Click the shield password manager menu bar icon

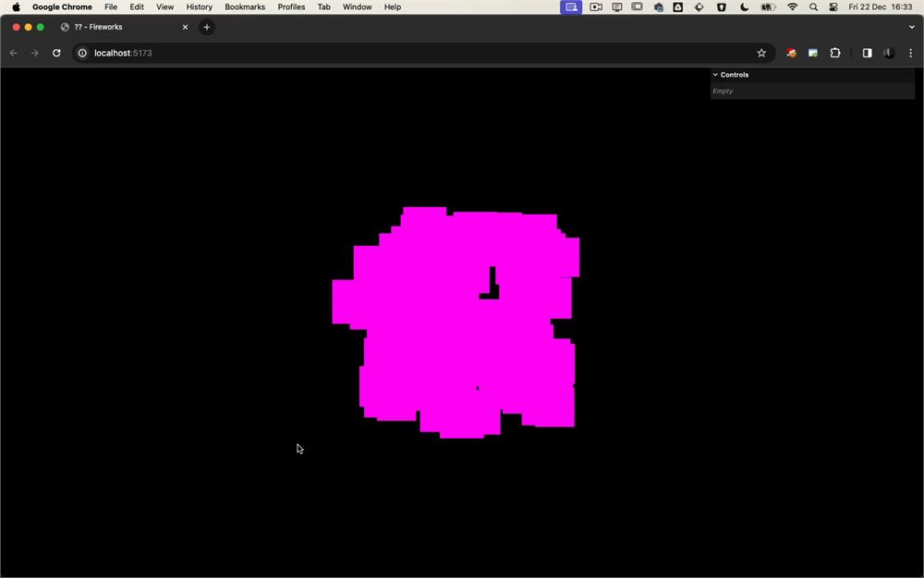(x=722, y=7)
